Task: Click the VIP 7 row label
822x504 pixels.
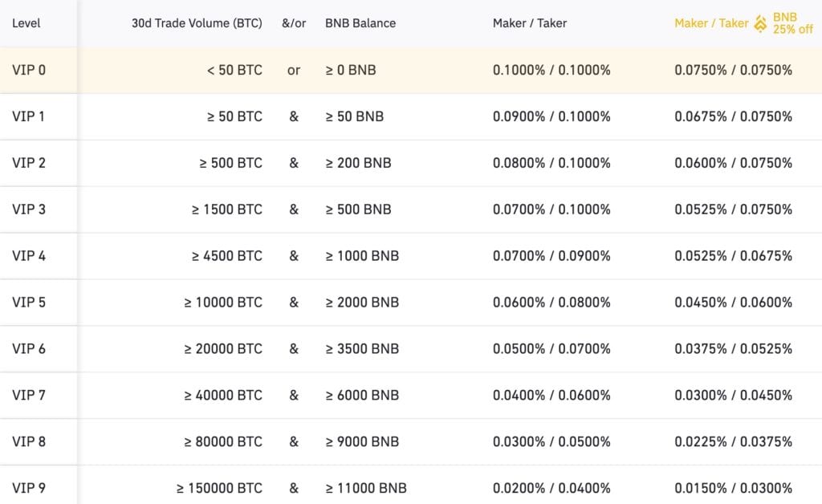Action: click(x=29, y=395)
